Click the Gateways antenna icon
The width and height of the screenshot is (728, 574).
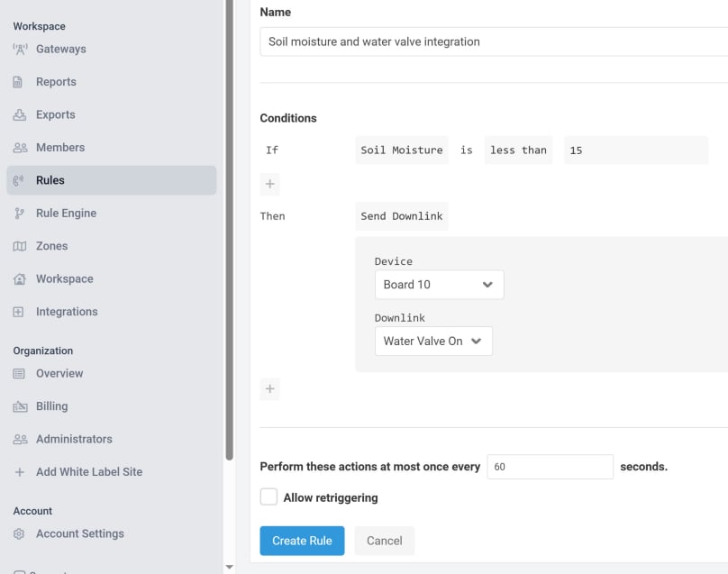20,50
